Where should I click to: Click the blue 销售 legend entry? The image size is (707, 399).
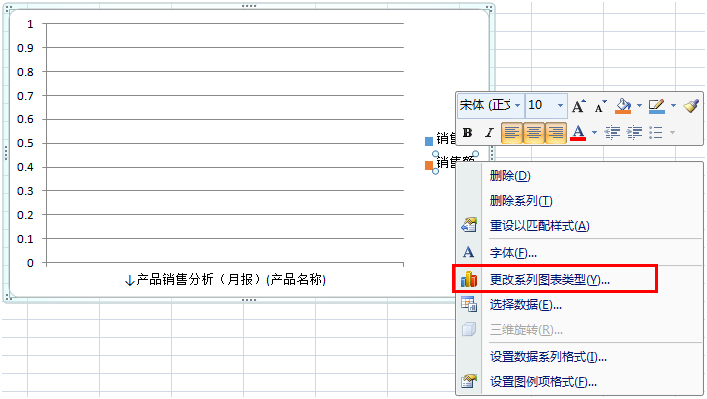pos(441,139)
